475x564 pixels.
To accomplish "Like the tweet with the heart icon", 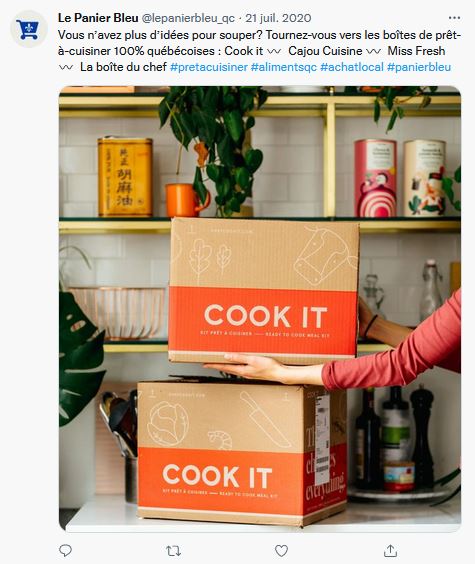I will pos(281,550).
